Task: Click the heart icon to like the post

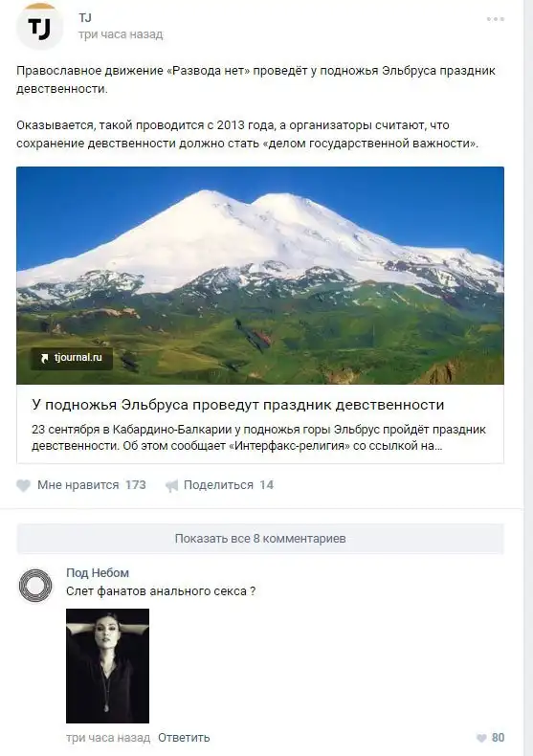Action: pos(23,485)
